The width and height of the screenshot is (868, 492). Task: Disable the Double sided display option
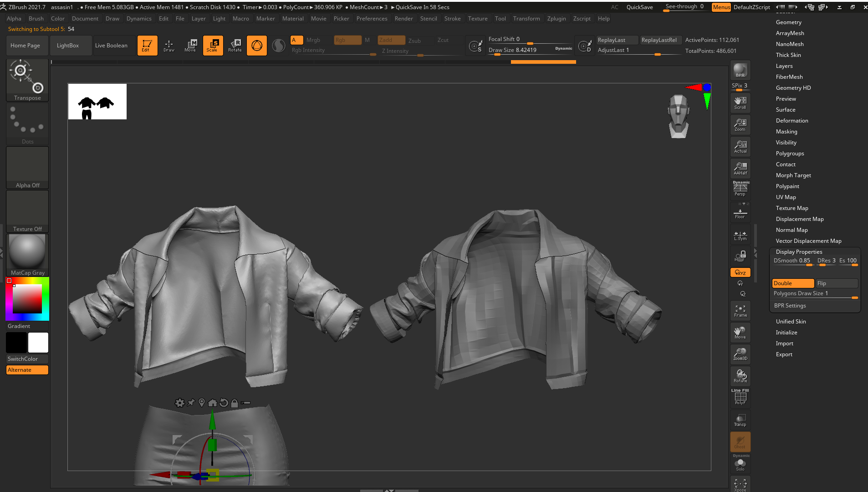point(792,283)
